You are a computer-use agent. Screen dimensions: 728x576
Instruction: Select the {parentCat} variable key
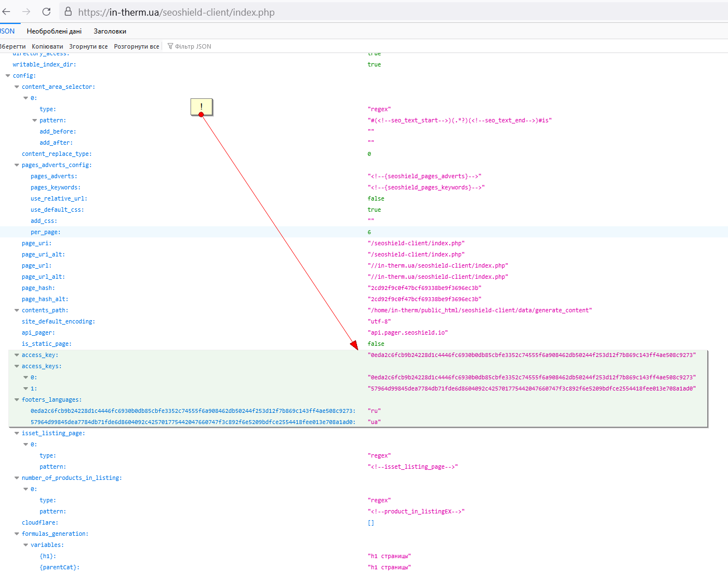click(59, 568)
